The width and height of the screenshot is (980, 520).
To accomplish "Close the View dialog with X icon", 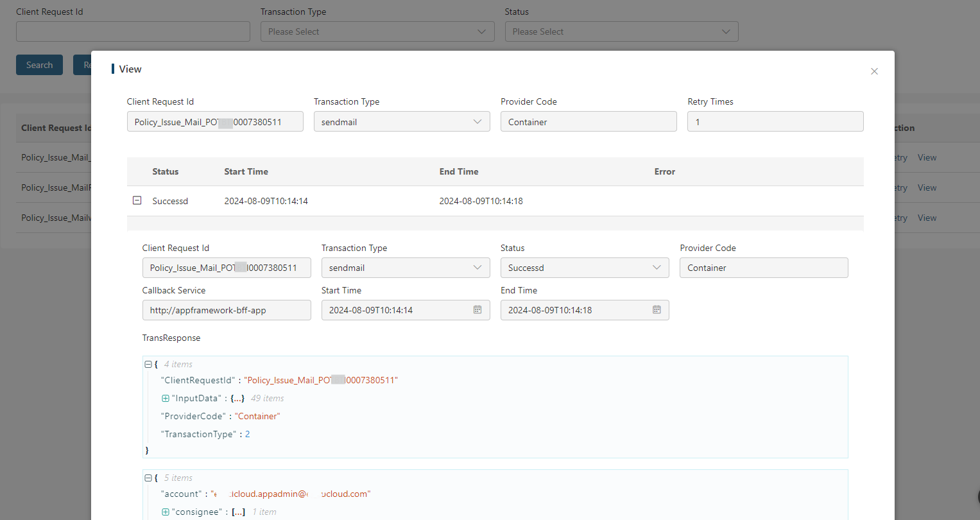I will tap(874, 71).
